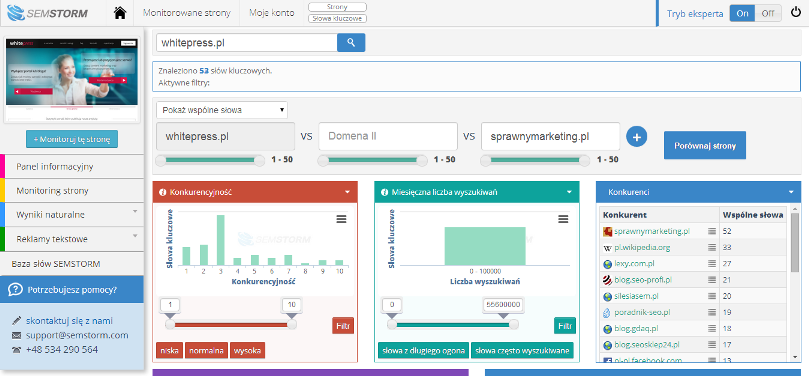The height and width of the screenshot is (376, 809).
Task: Click Monitoruj tę stronę button
Action: pyautogui.click(x=72, y=139)
